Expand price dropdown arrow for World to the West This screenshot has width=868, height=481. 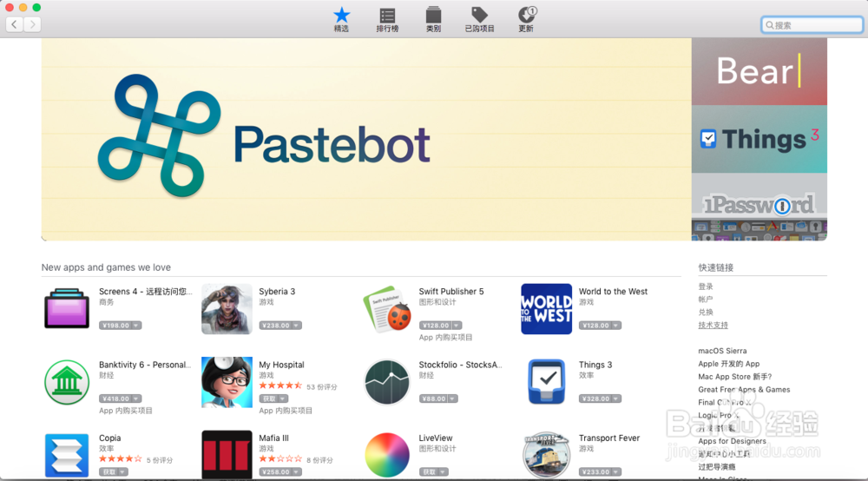615,326
